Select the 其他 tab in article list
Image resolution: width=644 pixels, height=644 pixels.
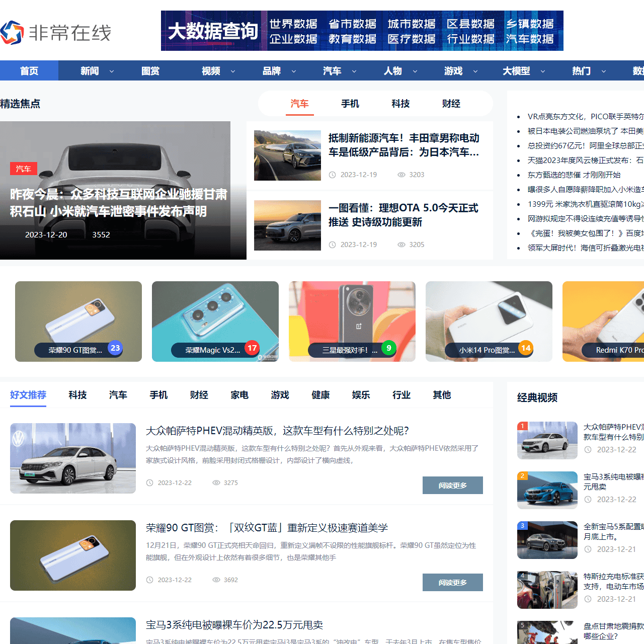442,395
